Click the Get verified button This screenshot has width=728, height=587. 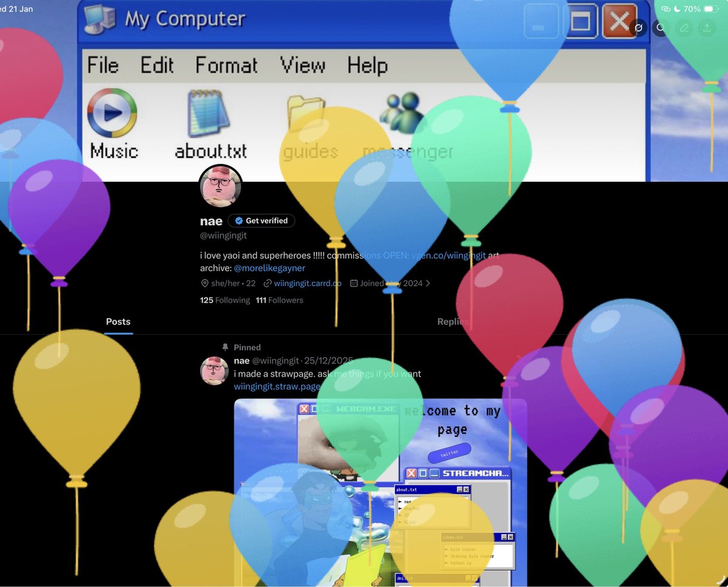click(261, 221)
